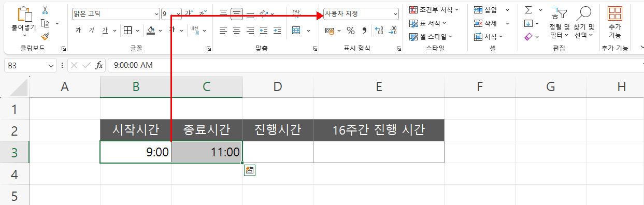This screenshot has width=644, height=205.
Task: Click the Clear eraser icon
Action: [x=528, y=37]
